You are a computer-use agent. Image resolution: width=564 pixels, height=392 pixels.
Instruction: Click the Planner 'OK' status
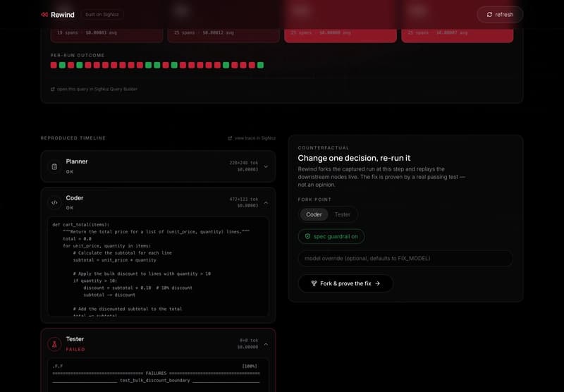[70, 172]
